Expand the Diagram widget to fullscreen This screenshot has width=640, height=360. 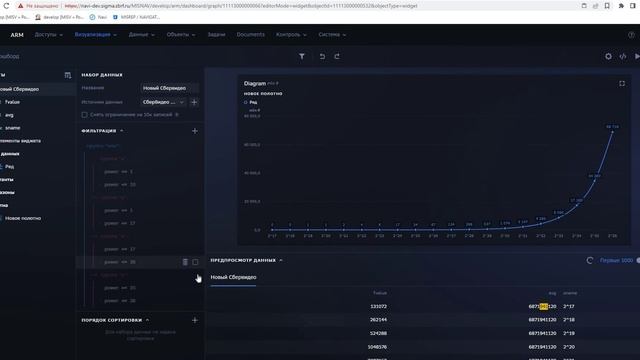click(622, 83)
